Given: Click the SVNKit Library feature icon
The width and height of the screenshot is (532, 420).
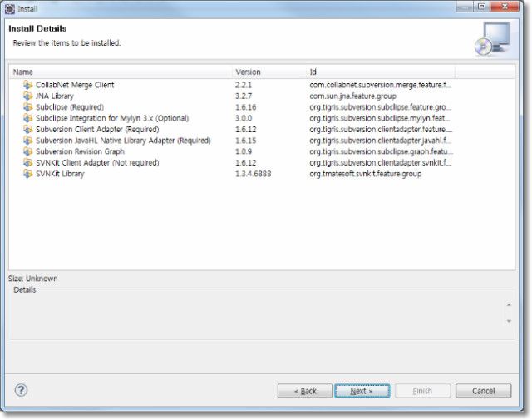Looking at the screenshot, I should click(x=27, y=174).
